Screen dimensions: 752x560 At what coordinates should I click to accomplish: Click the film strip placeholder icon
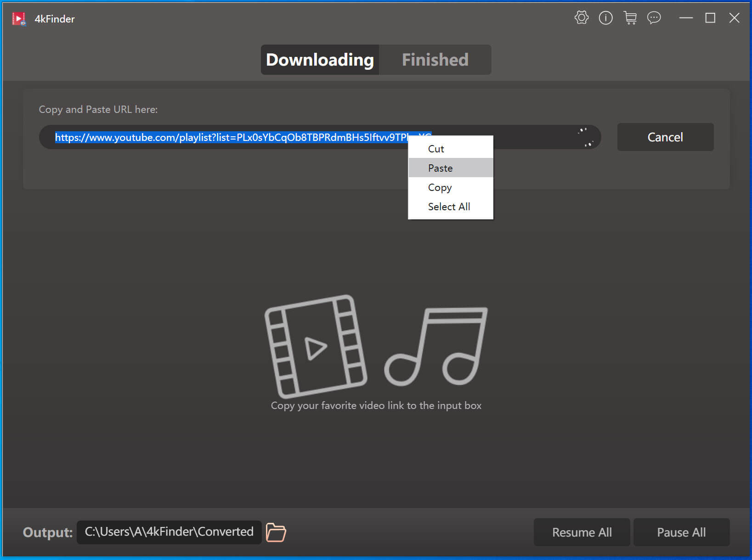pyautogui.click(x=316, y=347)
